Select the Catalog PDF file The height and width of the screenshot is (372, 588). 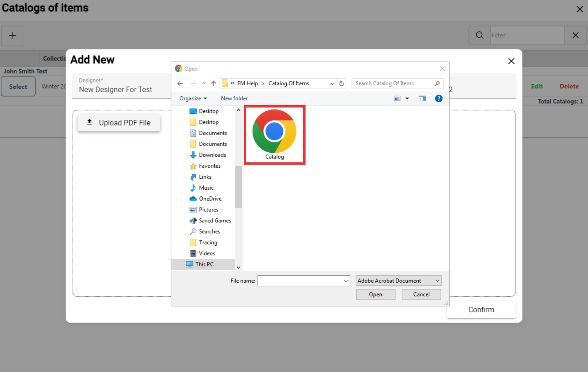pyautogui.click(x=274, y=135)
